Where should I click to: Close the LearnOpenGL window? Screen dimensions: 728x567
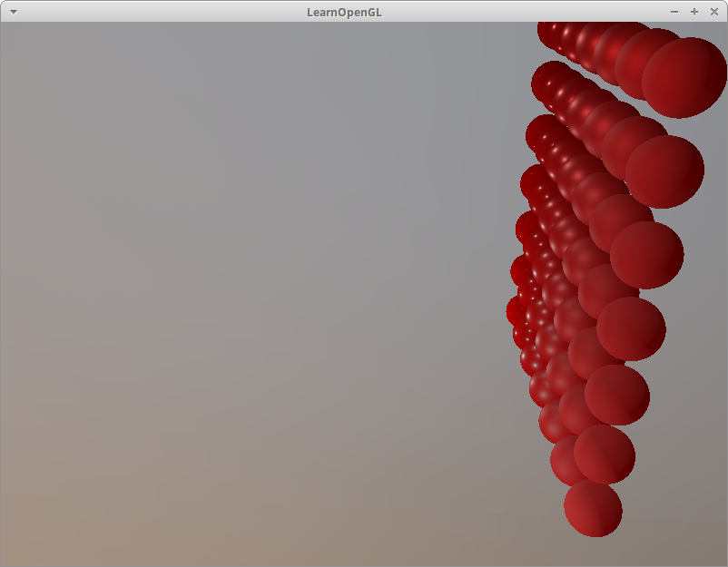pos(714,11)
